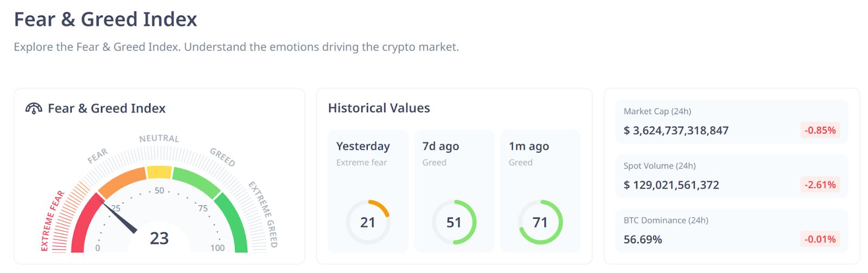Click the -0.01% BTC dominance change badge

tap(820, 239)
